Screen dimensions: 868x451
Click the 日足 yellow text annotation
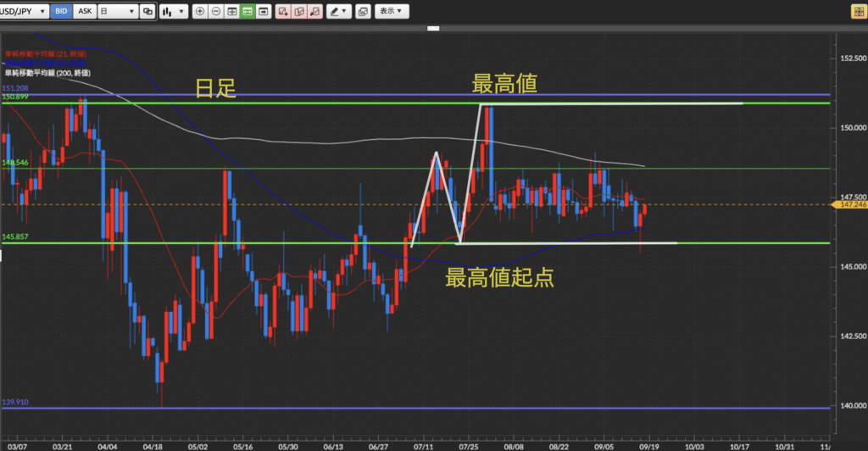[216, 88]
